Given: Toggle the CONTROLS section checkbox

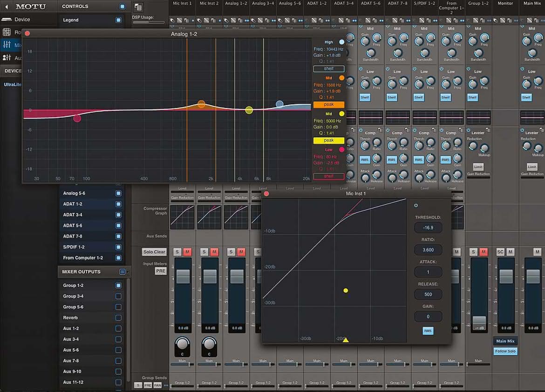Looking at the screenshot, I should (x=123, y=6).
